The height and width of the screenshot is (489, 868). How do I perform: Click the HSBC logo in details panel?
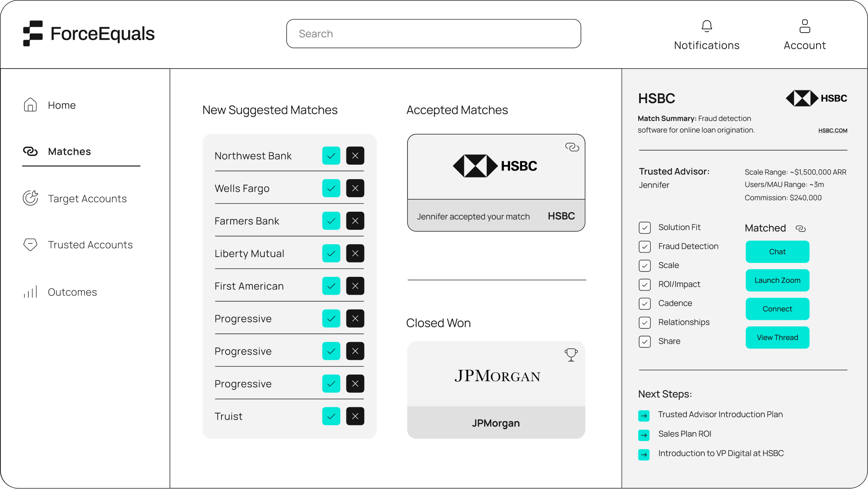coord(816,98)
